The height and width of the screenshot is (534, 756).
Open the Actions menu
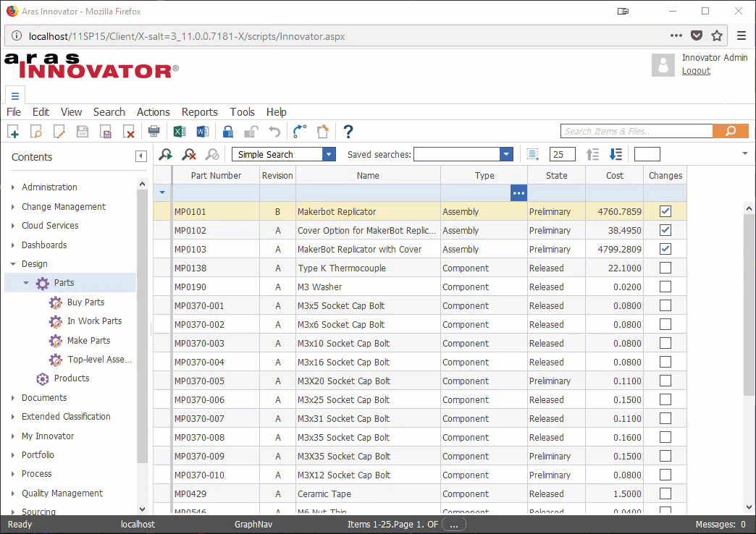coord(154,112)
